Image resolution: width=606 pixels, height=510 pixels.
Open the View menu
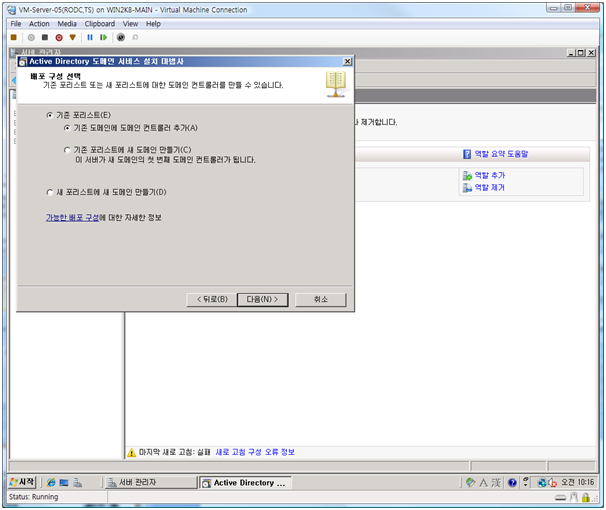tap(130, 24)
